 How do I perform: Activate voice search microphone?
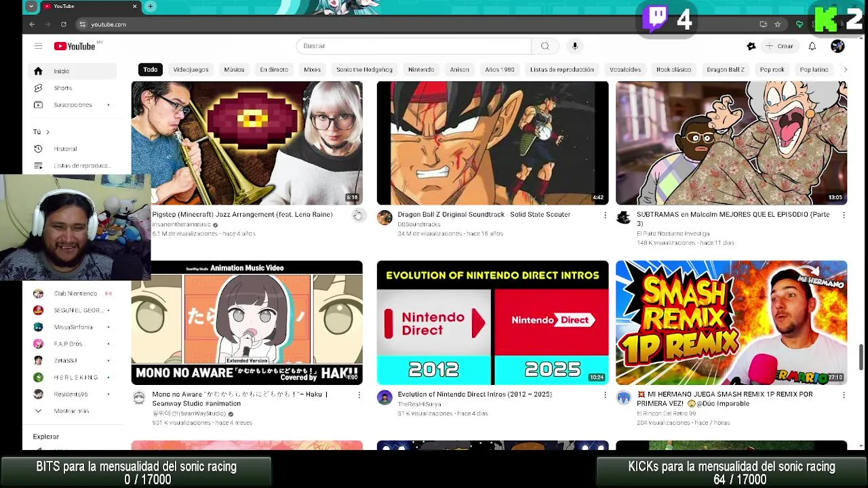(574, 46)
